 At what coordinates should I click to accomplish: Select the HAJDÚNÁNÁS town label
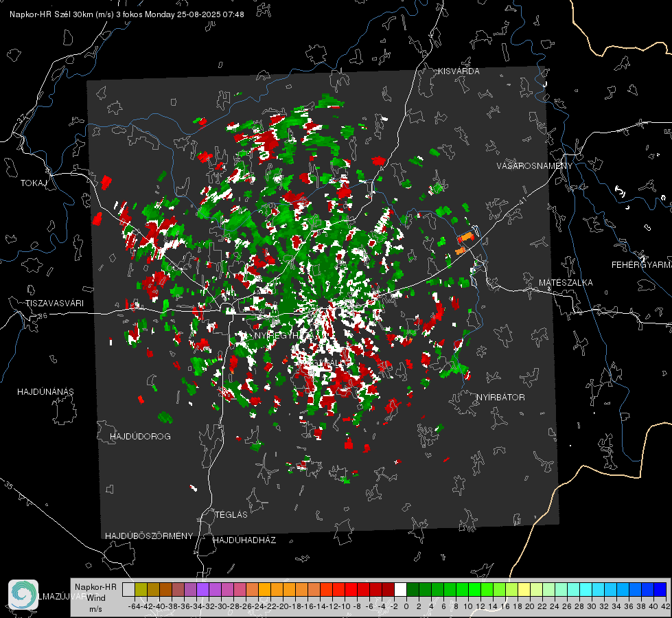point(45,391)
